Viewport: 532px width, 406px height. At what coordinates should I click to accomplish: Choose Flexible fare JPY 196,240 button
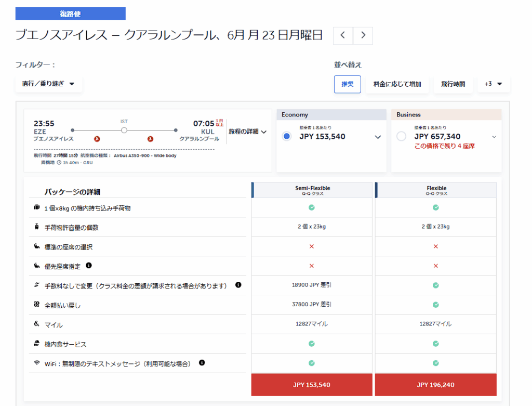tap(435, 385)
